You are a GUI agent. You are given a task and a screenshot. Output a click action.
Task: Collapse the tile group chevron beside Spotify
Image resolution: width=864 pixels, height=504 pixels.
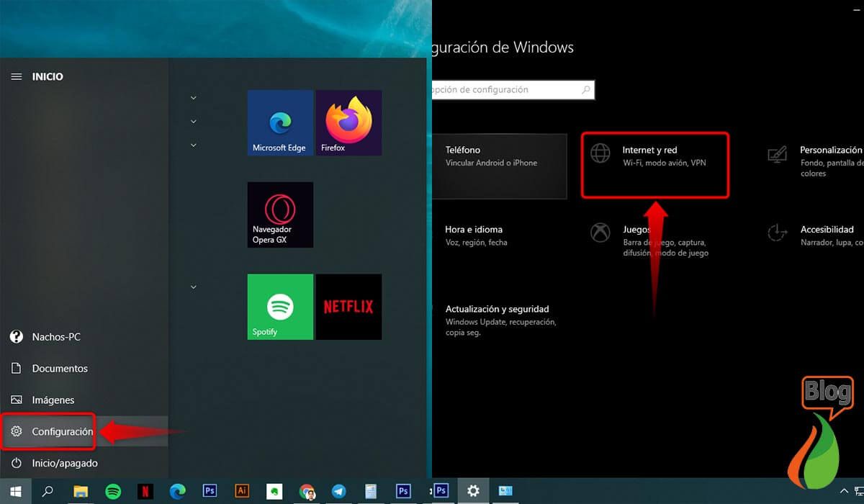click(x=193, y=287)
